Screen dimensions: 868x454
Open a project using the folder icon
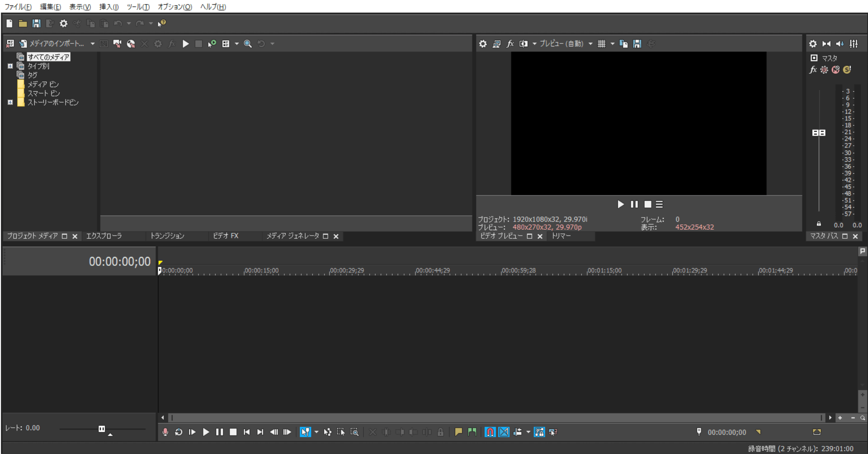tap(23, 24)
